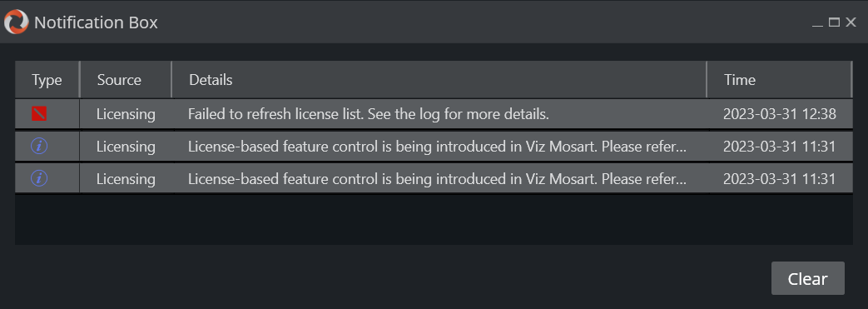Click the empty area below the notifications
The height and width of the screenshot is (309, 868).
point(434,219)
